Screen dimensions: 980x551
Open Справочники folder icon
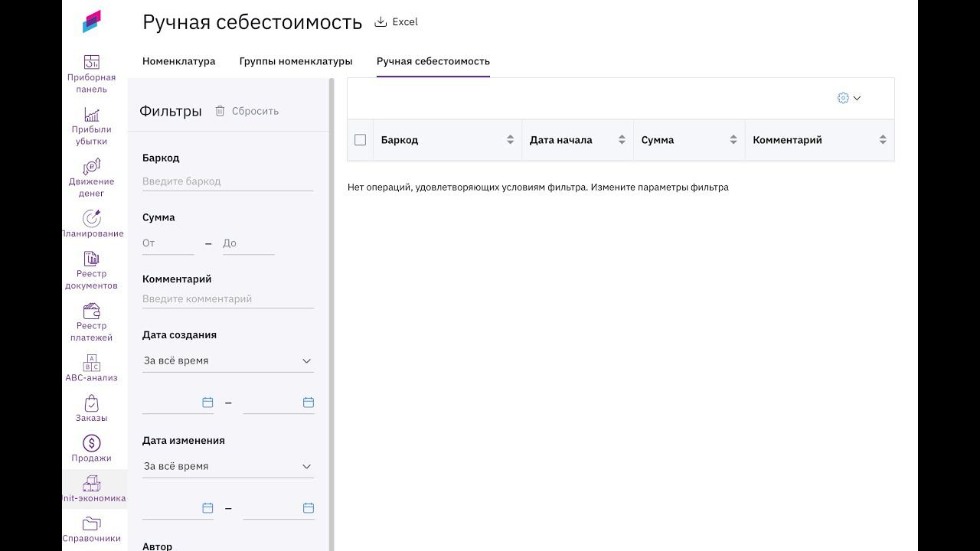point(91,523)
